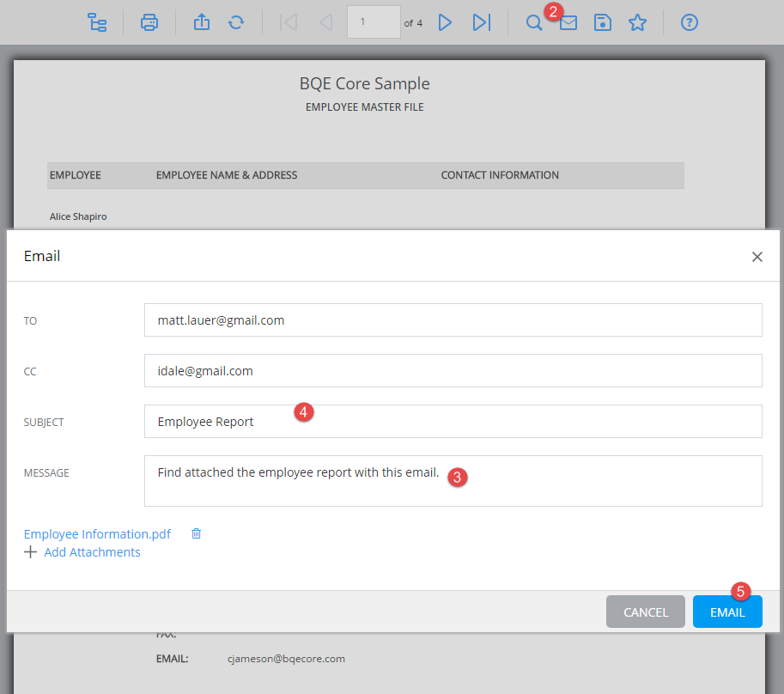Refresh the report with the circular arrows icon
The image size is (784, 694).
pos(236,22)
